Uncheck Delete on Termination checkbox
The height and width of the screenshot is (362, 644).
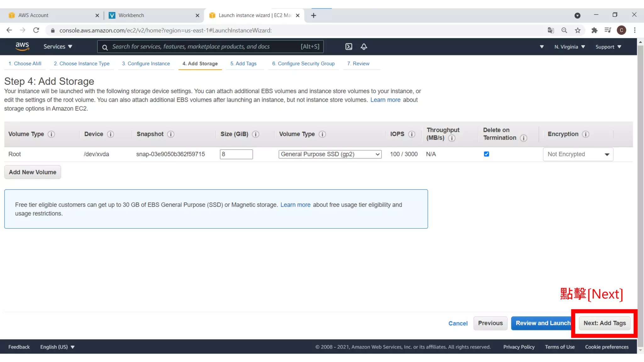(x=486, y=154)
